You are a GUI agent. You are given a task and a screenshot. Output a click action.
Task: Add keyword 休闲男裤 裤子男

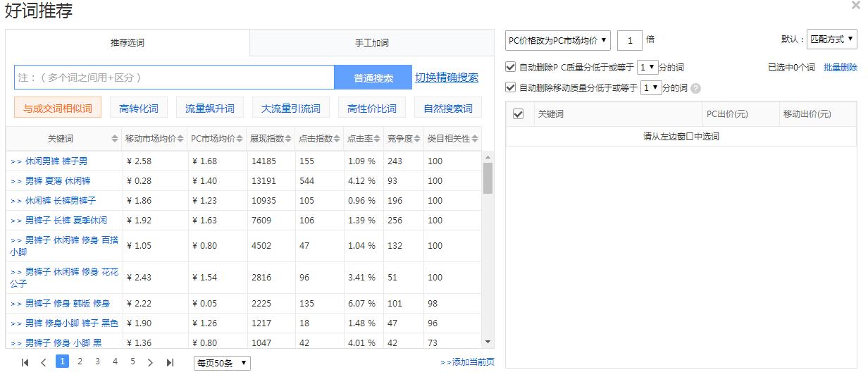pos(49,161)
